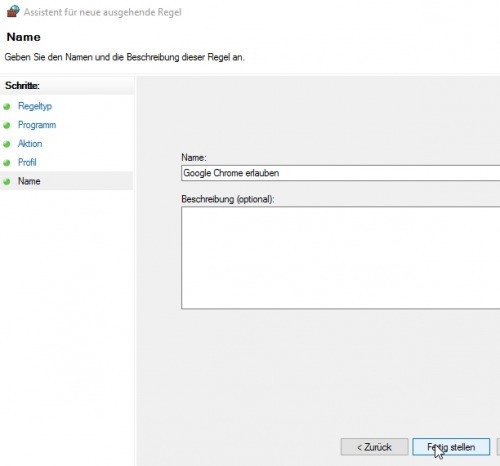The width and height of the screenshot is (500, 466).
Task: Focus the Name field containing Google Chrome erlauben
Action: coord(340,173)
